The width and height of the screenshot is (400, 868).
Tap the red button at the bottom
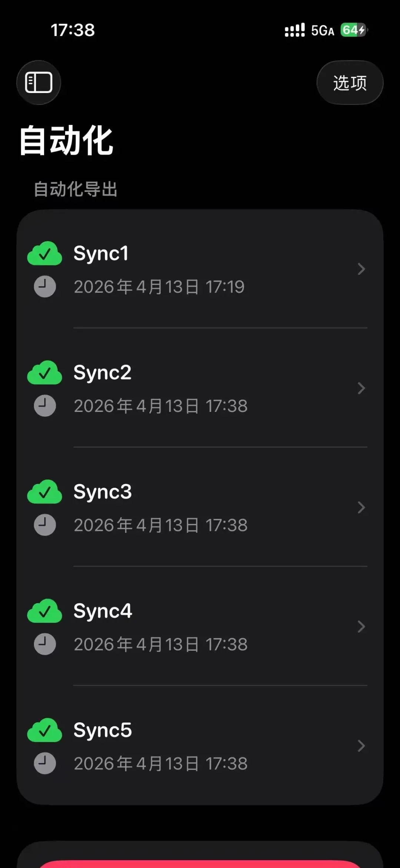(200, 864)
